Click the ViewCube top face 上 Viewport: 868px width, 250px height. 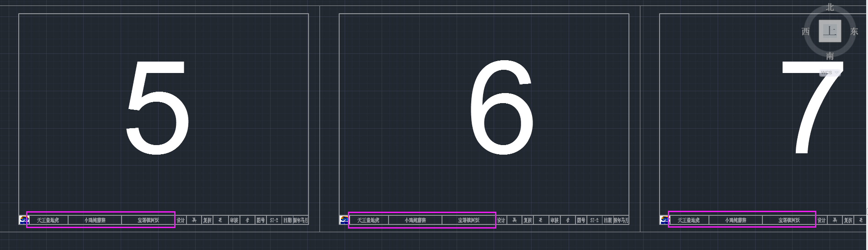point(830,31)
